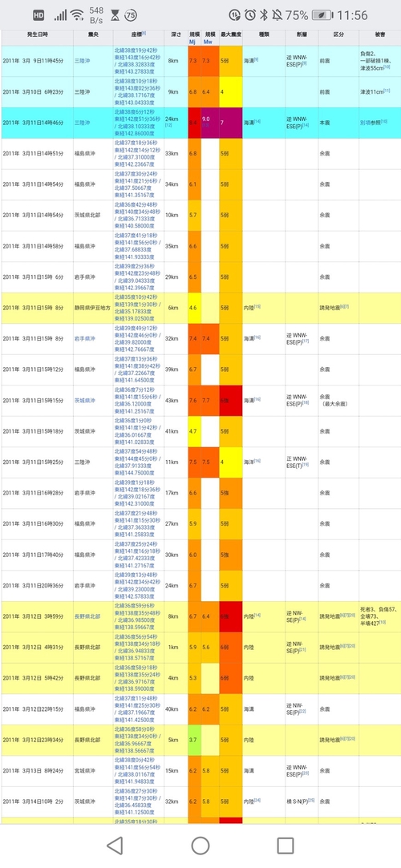This screenshot has height=868, width=401.
Task: Tap the Android back navigation triangle
Action: click(x=115, y=846)
